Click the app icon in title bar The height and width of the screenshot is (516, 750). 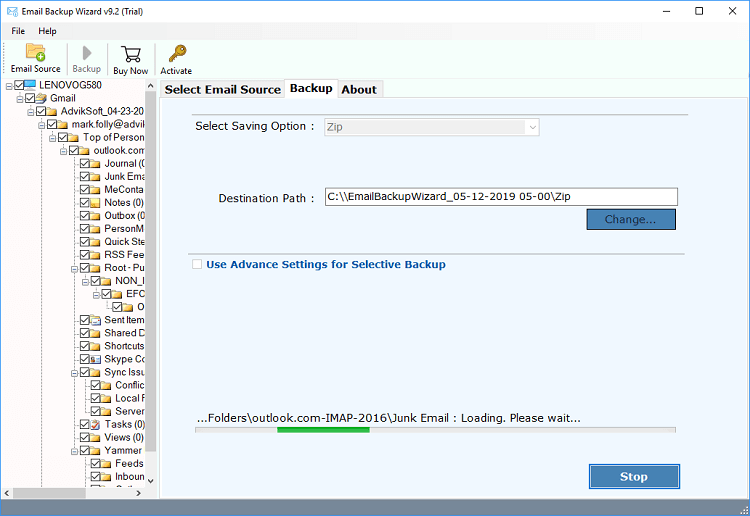pyautogui.click(x=12, y=11)
